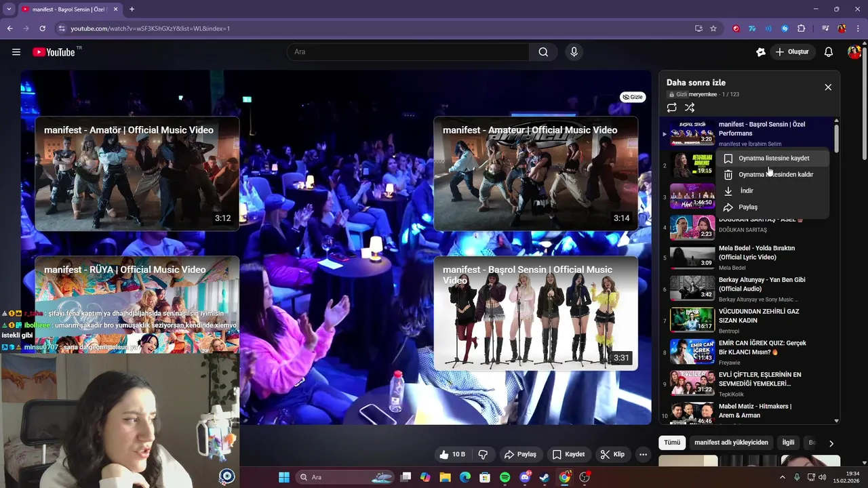
Task: Go back to previous page
Action: [x=9, y=28]
